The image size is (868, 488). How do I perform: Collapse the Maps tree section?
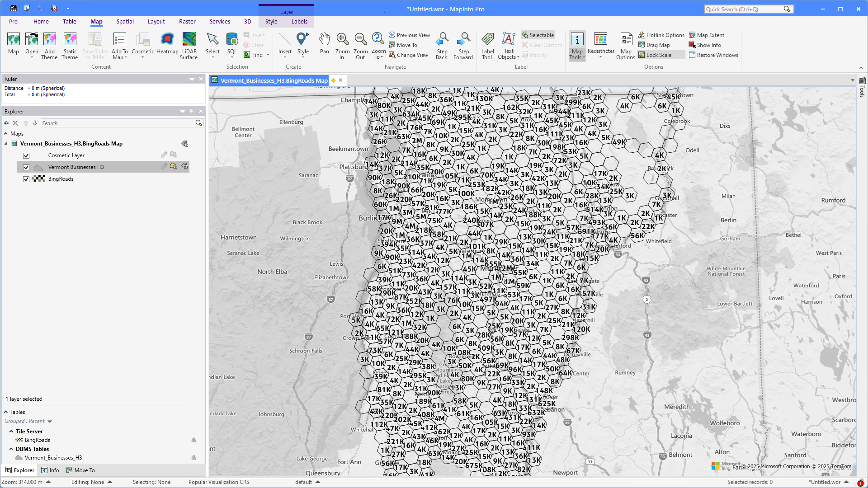click(x=6, y=134)
